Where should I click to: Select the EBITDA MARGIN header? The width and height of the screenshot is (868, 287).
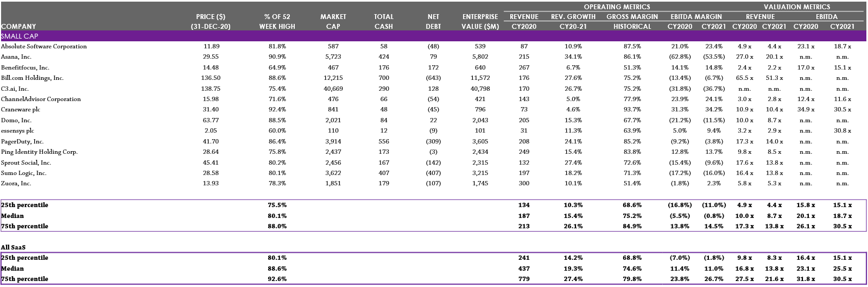(x=696, y=17)
